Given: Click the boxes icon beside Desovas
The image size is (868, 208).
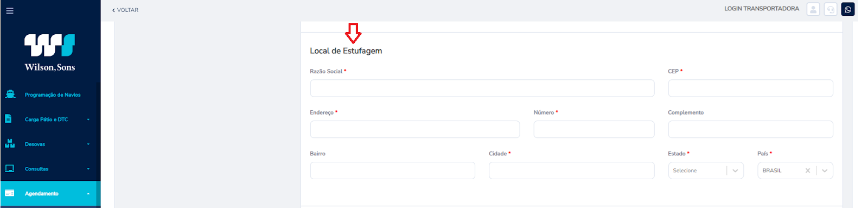Looking at the screenshot, I should click(x=10, y=144).
